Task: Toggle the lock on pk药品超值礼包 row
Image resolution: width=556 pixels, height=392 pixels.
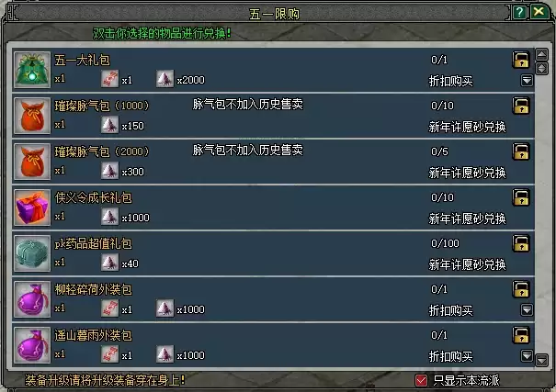Action: tap(520, 243)
